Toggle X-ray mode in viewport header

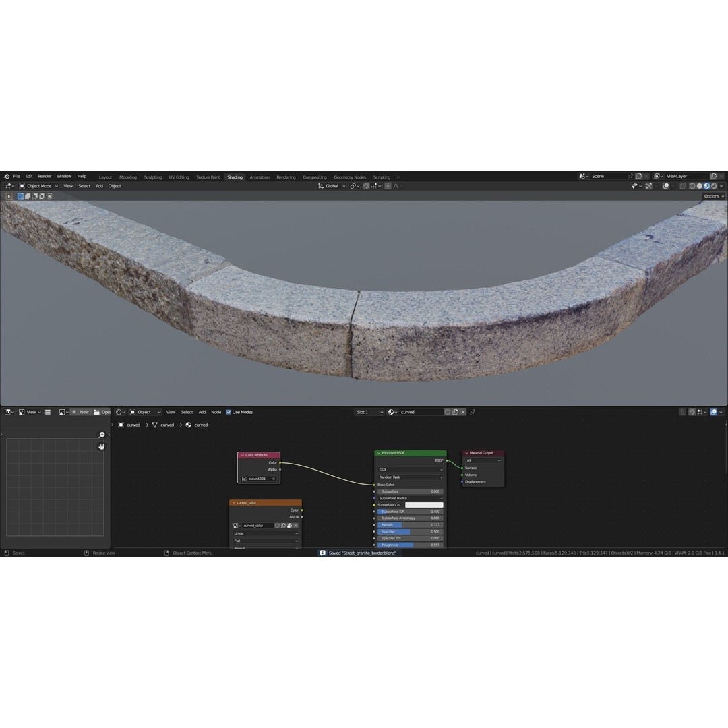(683, 186)
